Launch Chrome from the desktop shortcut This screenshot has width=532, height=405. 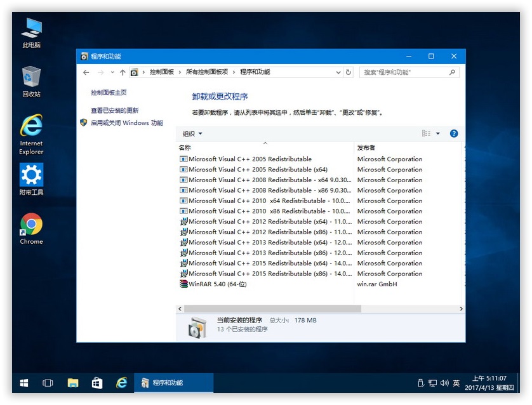31,229
